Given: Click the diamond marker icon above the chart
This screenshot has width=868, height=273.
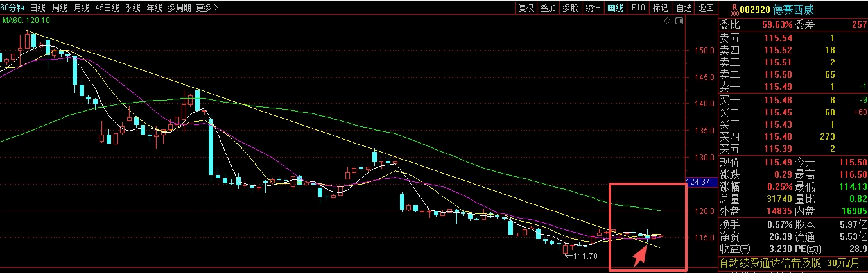Looking at the screenshot, I should tap(668, 21).
